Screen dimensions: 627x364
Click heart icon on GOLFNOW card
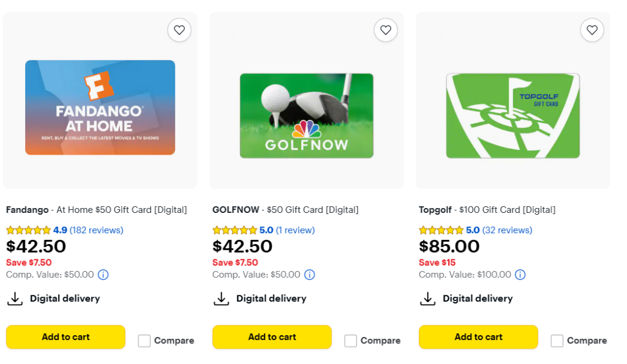[x=385, y=30]
